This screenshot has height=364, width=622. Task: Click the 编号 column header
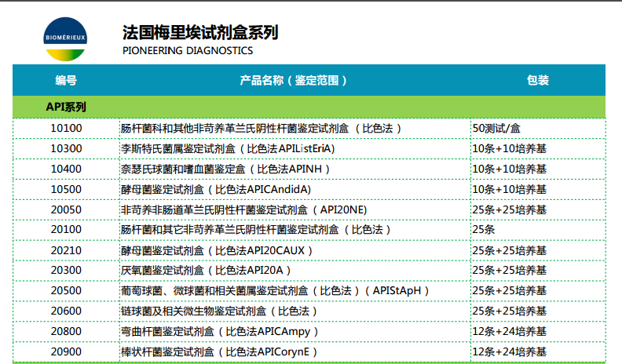pyautogui.click(x=66, y=80)
